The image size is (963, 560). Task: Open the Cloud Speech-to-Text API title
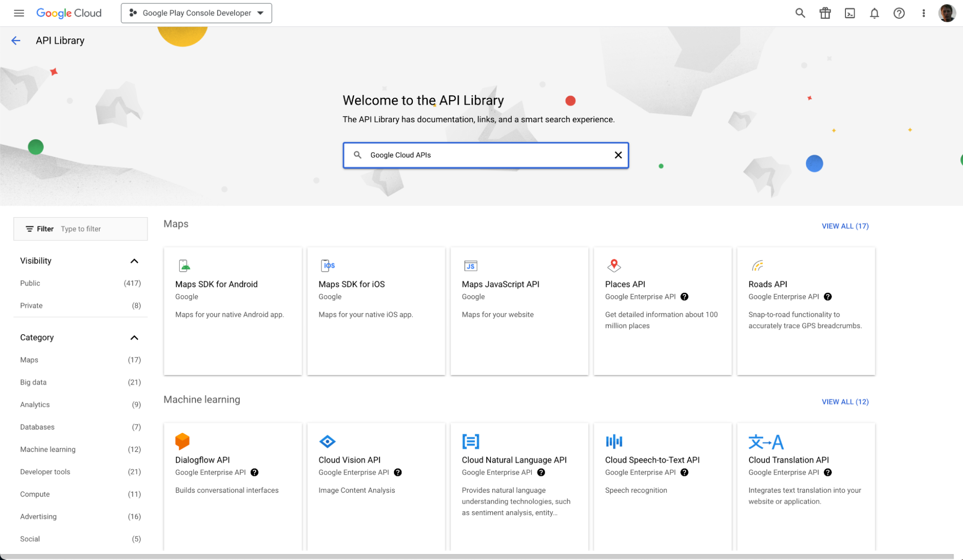[x=652, y=460]
